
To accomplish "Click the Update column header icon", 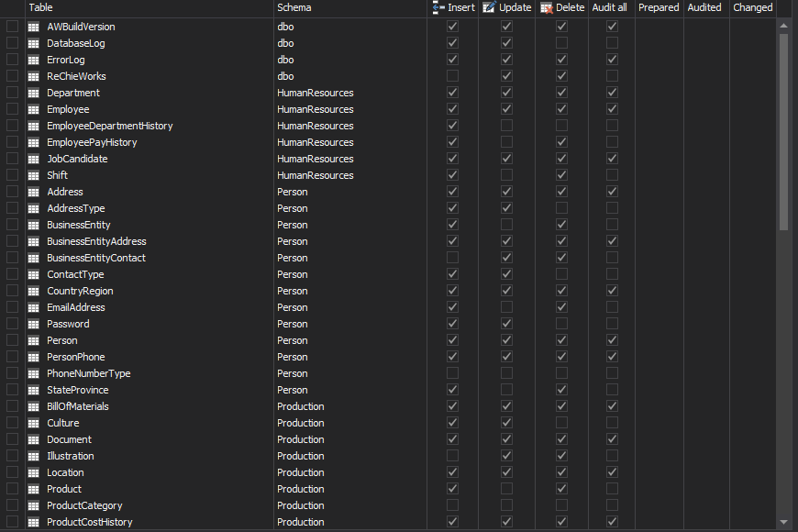I will tap(489, 7).
